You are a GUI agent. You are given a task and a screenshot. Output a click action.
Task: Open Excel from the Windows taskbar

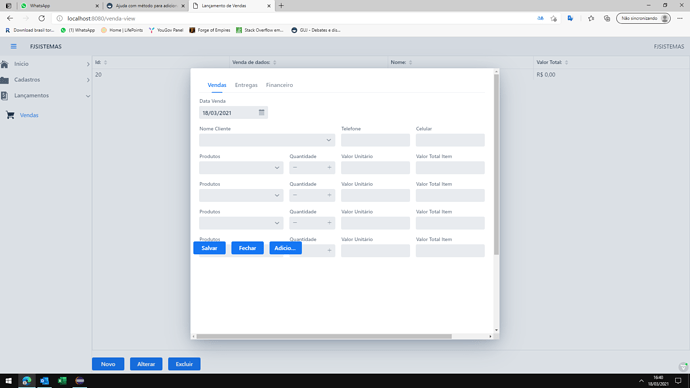(62, 381)
